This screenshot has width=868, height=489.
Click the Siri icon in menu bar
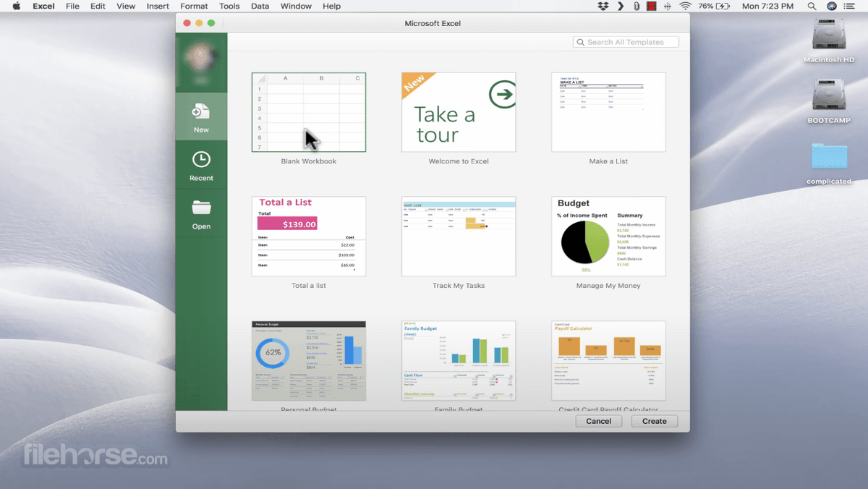tap(832, 7)
